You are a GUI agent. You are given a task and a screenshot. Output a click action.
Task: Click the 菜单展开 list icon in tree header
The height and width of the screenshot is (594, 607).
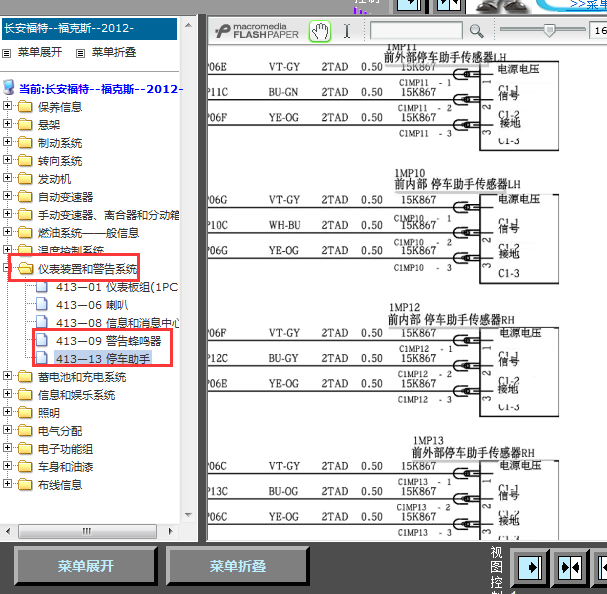(7, 53)
